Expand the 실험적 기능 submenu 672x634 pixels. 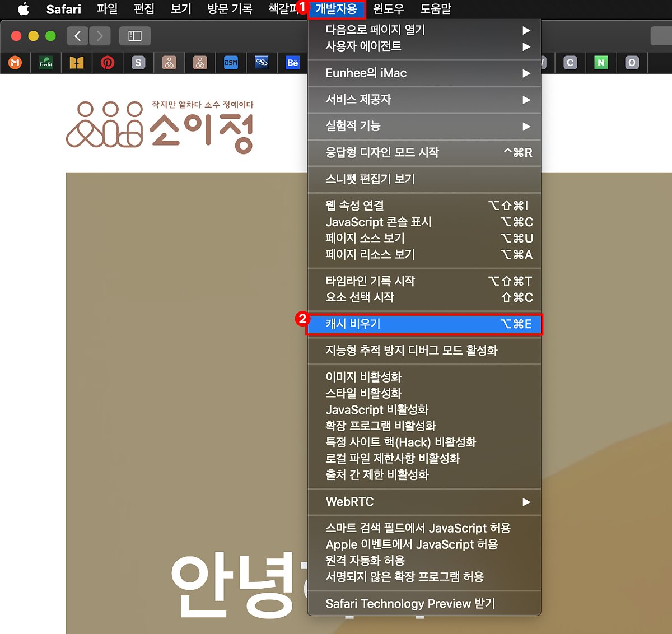(x=424, y=126)
